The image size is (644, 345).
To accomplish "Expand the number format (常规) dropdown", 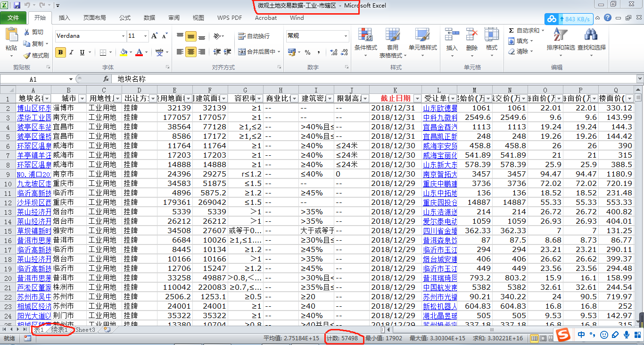I will [x=346, y=36].
